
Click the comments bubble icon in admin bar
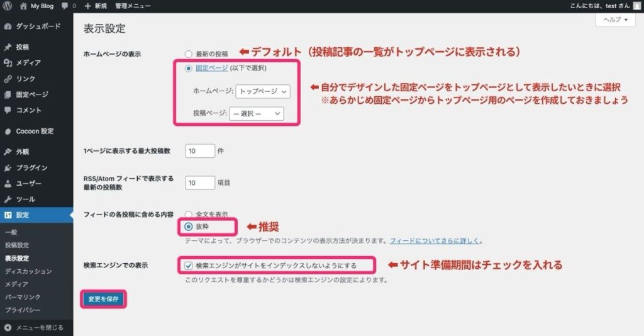coord(65,6)
